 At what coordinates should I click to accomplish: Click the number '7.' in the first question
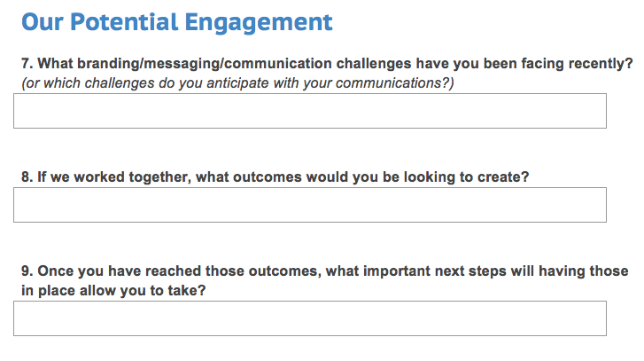point(26,65)
